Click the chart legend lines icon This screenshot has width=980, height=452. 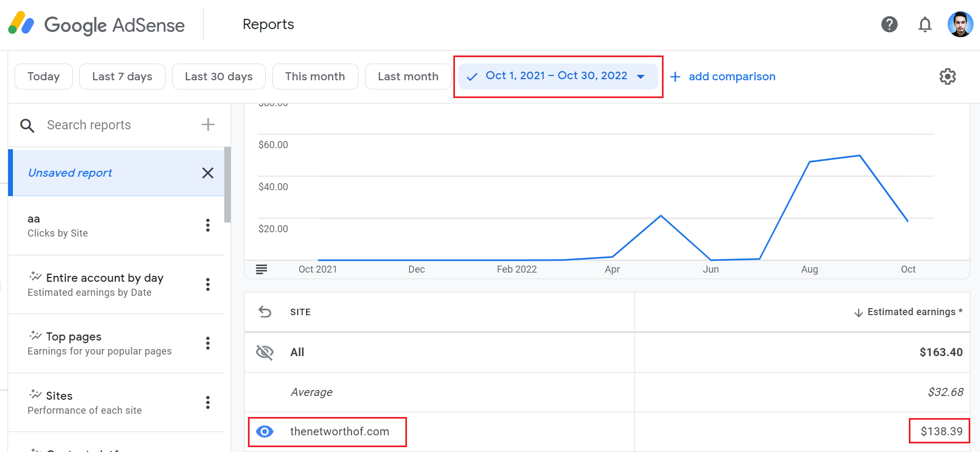pyautogui.click(x=261, y=269)
